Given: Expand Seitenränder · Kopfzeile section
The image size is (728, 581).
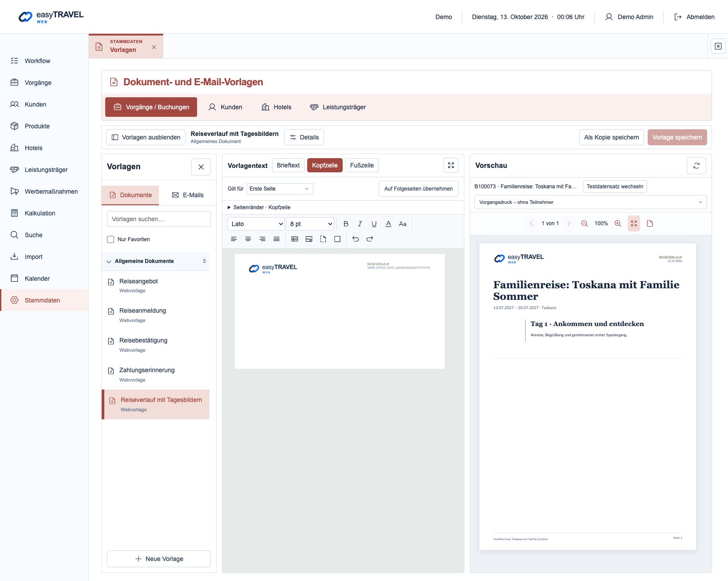Looking at the screenshot, I should coord(259,207).
